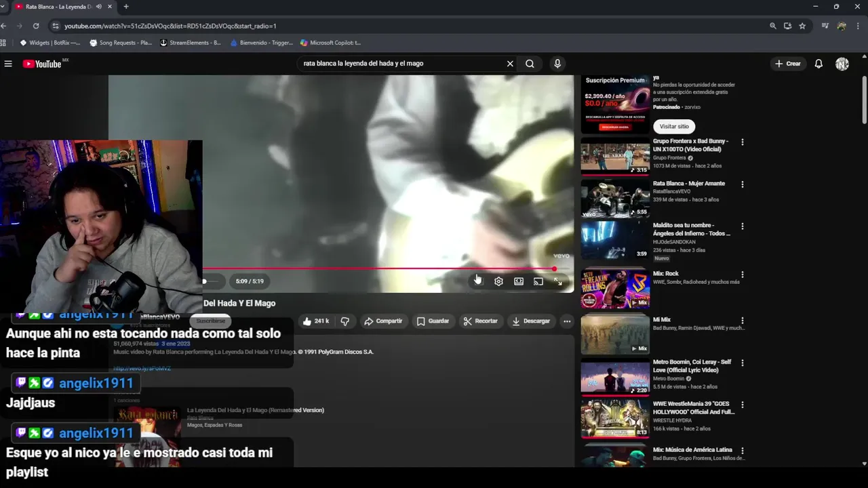Open Widgets | BotRix bookmark
This screenshot has width=868, height=488.
click(50, 43)
